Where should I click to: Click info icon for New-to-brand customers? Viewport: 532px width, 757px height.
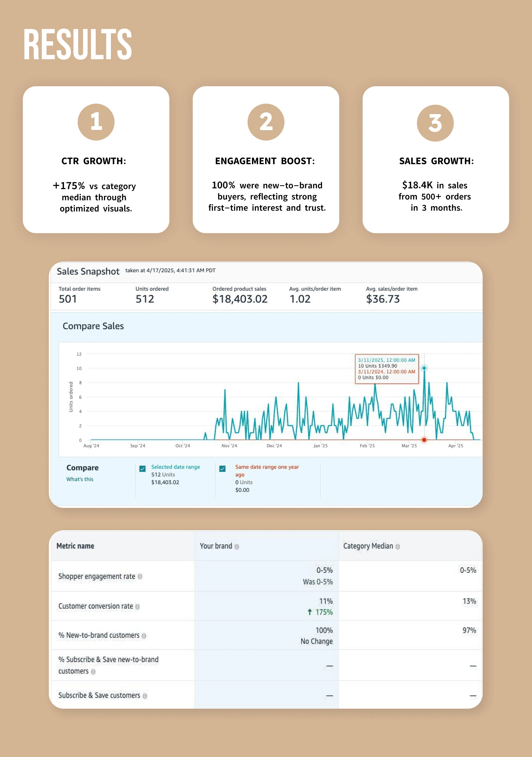pos(144,636)
